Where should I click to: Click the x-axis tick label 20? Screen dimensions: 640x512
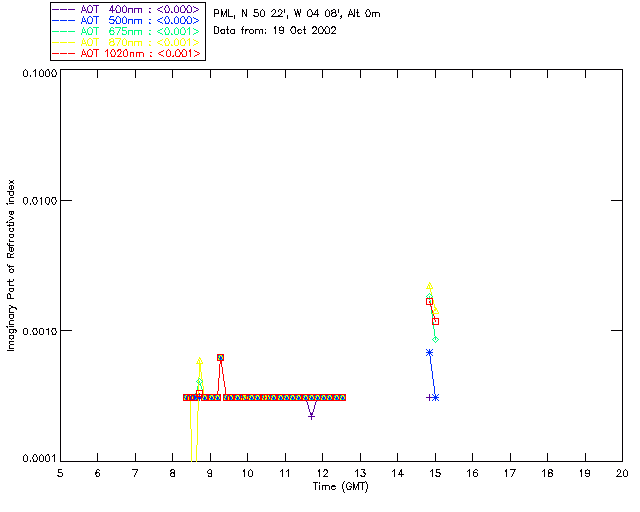pos(622,473)
